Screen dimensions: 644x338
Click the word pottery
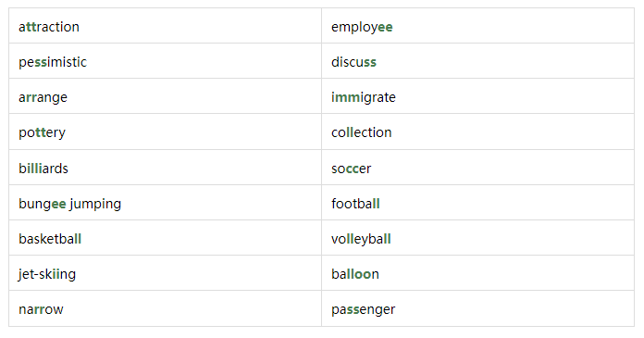pos(42,133)
